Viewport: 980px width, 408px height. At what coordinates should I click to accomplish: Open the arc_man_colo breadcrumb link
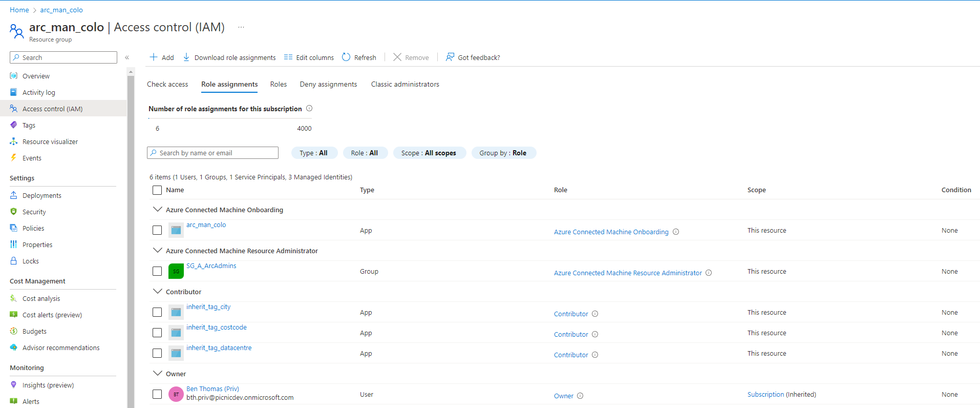click(61, 10)
